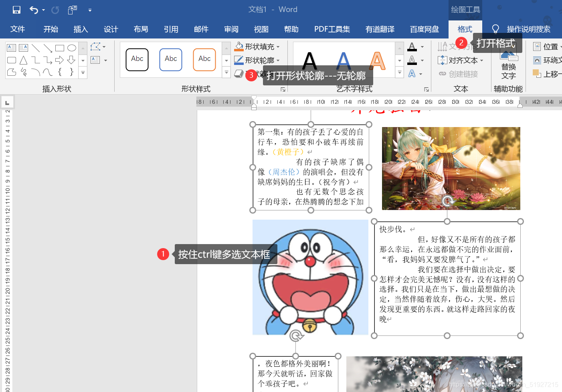Insert the Right Brace shape
Viewport: 562px width, 392px height.
[72, 72]
